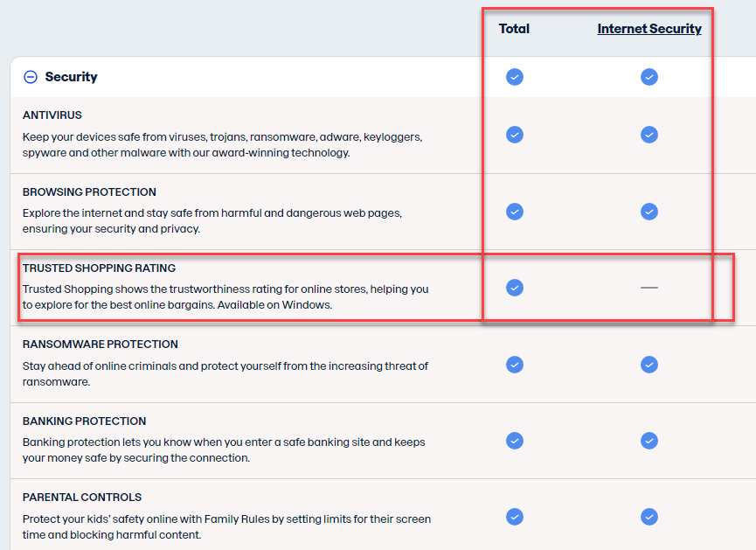Click Antivirus checkmark in Total column
This screenshot has width=756, height=550.
515,135
